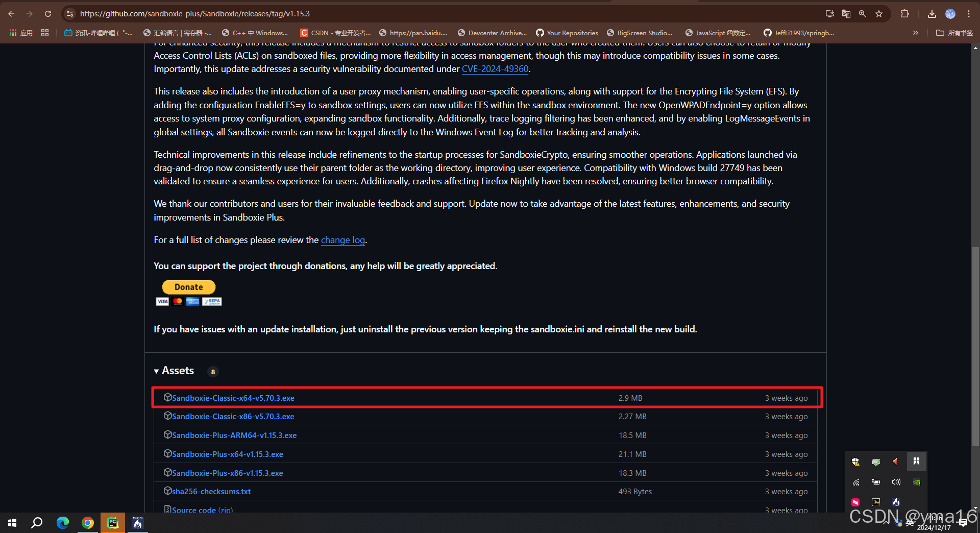Expand the hidden bookmarks chevron
The height and width of the screenshot is (533, 980).
[916, 33]
